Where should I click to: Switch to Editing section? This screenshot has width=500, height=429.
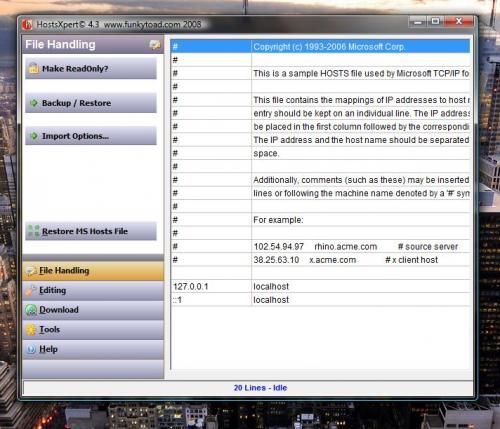[93, 290]
